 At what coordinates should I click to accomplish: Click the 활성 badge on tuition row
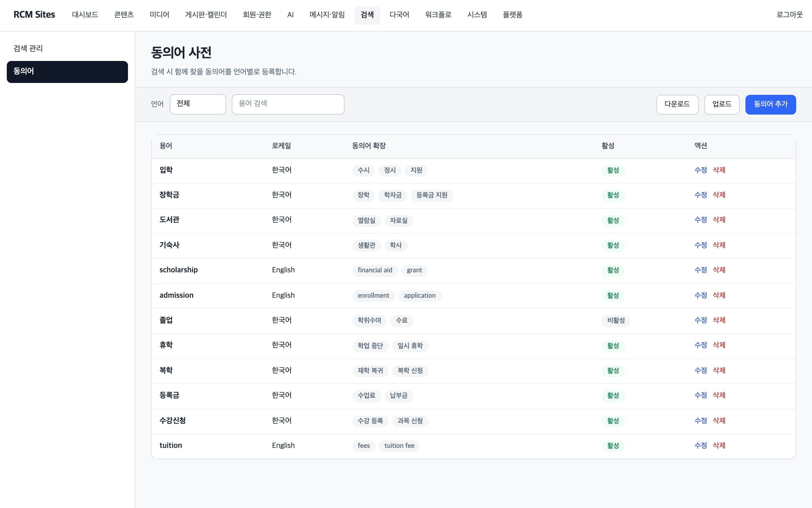613,446
